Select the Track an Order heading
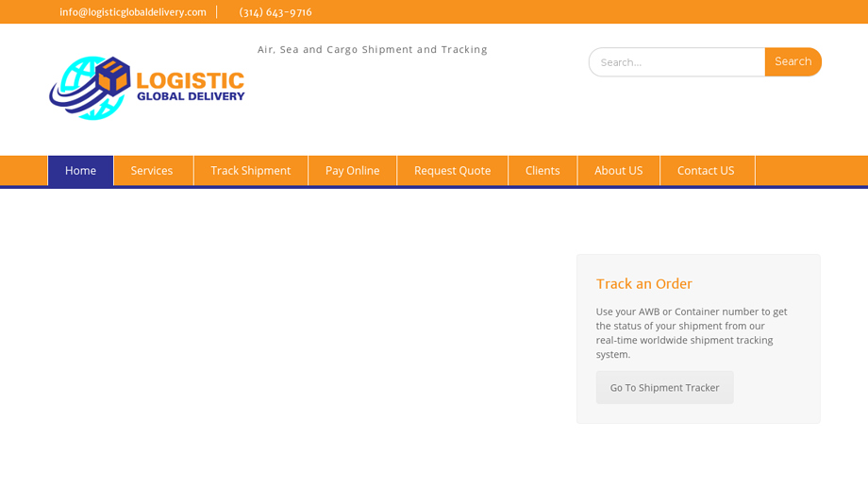The height and width of the screenshot is (489, 868). [643, 284]
